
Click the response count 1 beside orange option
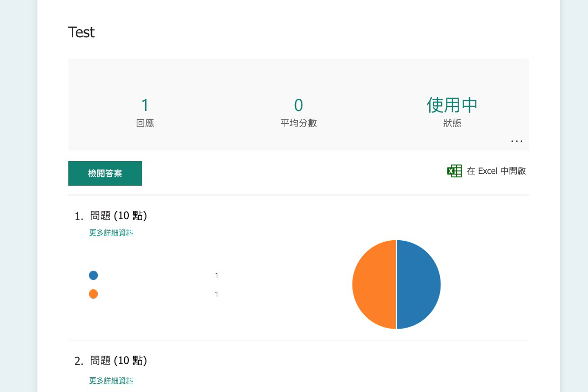pos(217,294)
